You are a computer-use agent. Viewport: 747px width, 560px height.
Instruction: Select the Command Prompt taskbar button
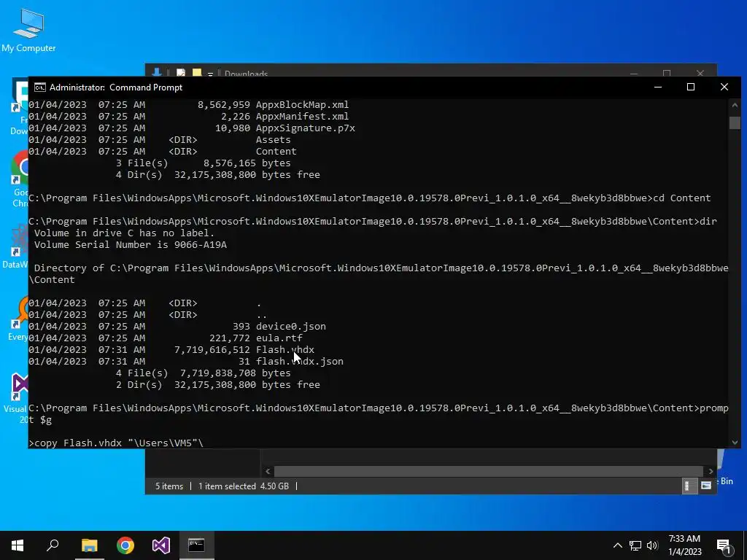[x=196, y=545]
